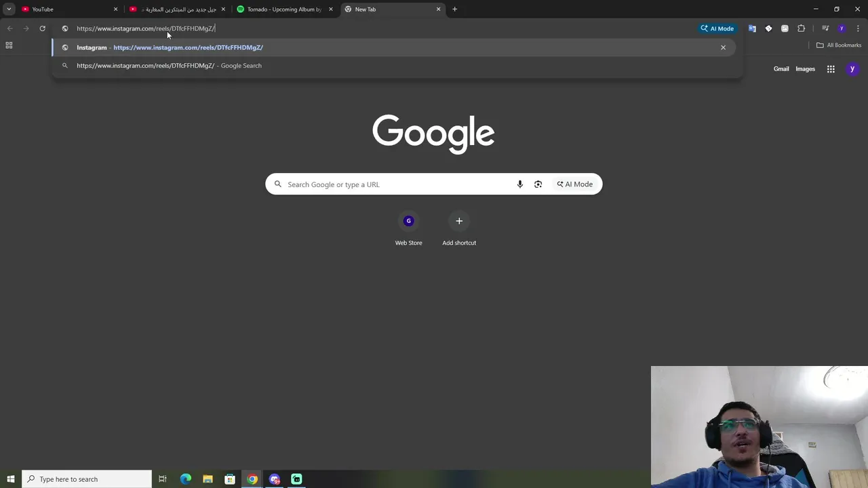Click the browser back arrow
Viewport: 868px width, 488px height.
pos(9,28)
